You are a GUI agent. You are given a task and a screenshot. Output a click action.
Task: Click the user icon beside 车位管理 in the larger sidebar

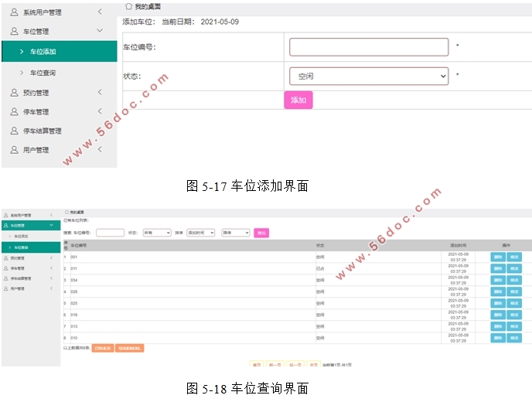click(x=14, y=32)
